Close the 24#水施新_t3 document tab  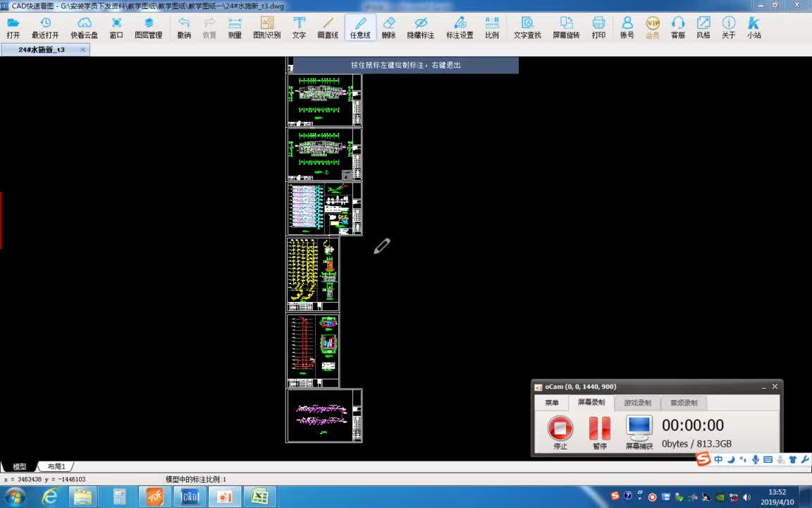tap(83, 50)
